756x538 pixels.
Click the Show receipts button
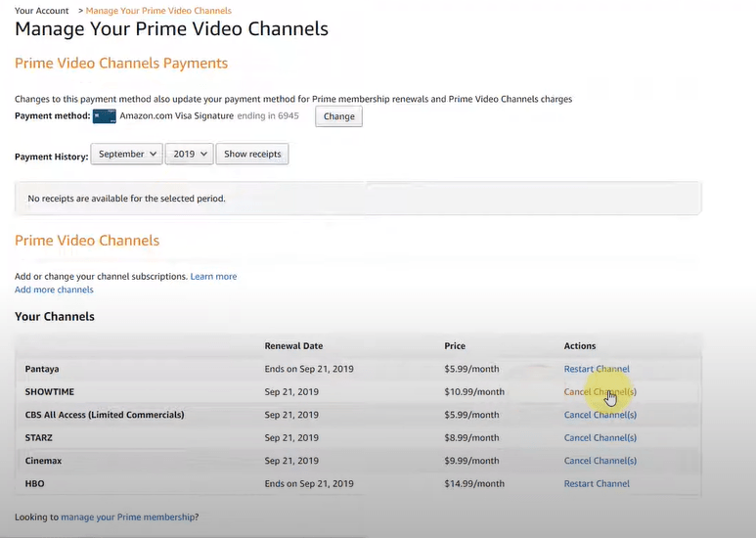coord(252,154)
